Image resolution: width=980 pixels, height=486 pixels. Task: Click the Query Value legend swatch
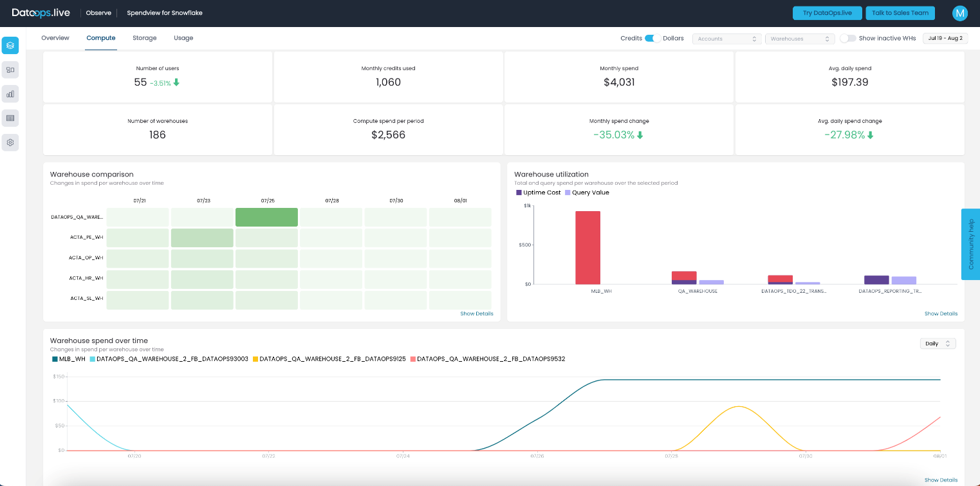click(568, 192)
